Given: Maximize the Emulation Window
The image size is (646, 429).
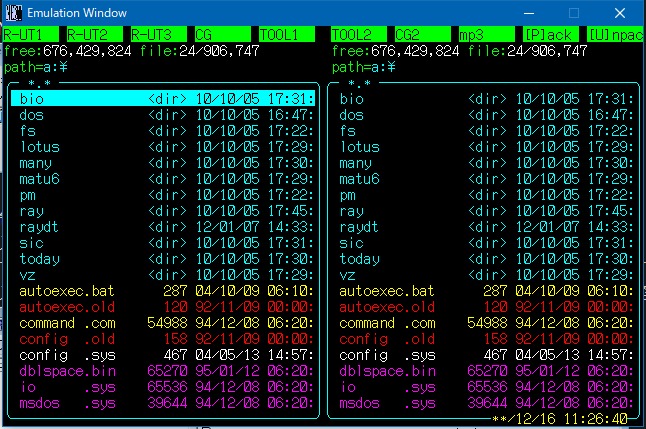Looking at the screenshot, I should click(573, 14).
